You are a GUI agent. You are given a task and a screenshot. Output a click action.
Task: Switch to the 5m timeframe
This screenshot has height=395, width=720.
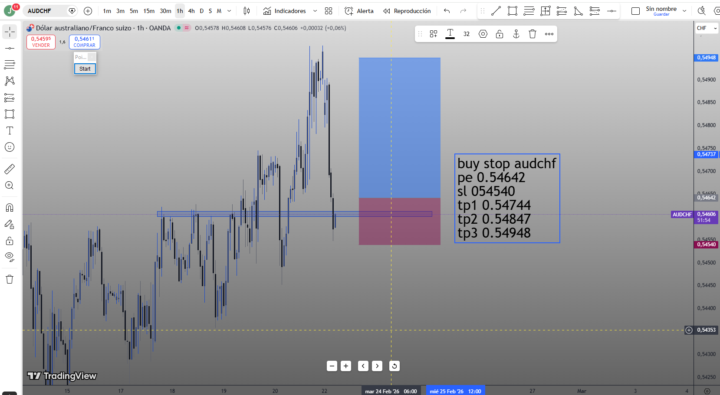click(134, 11)
